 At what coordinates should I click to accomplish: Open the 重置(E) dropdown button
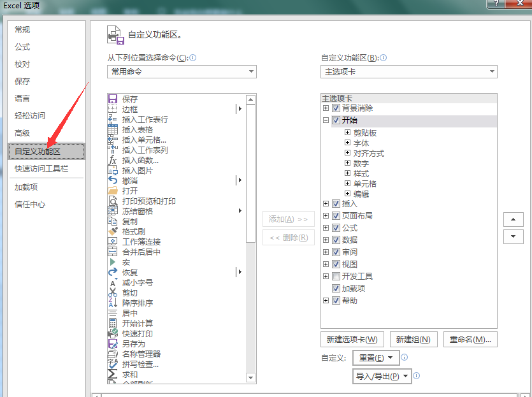pyautogui.click(x=376, y=357)
